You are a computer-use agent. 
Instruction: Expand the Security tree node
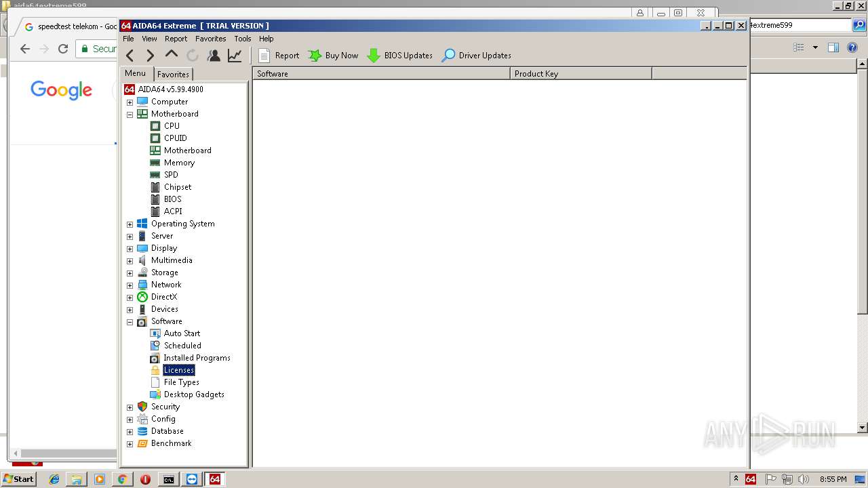tap(130, 407)
